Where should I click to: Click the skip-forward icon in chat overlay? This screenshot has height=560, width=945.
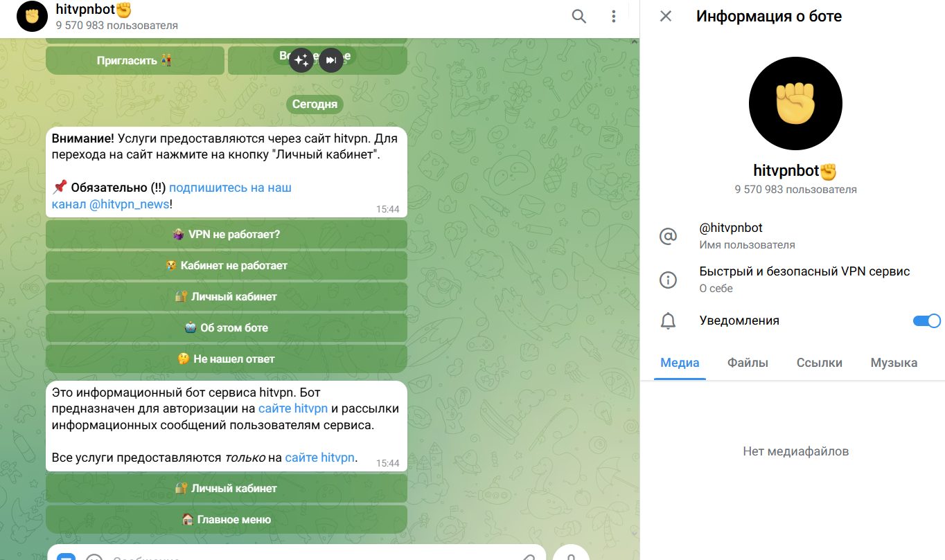tap(331, 60)
